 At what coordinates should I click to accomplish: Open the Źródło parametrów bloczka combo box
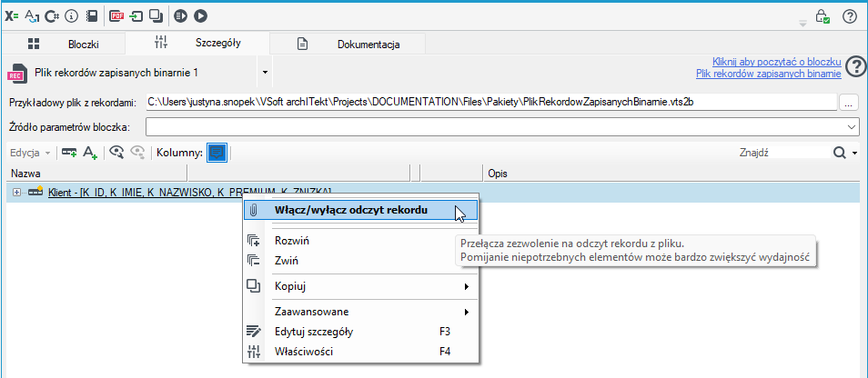[502, 126]
